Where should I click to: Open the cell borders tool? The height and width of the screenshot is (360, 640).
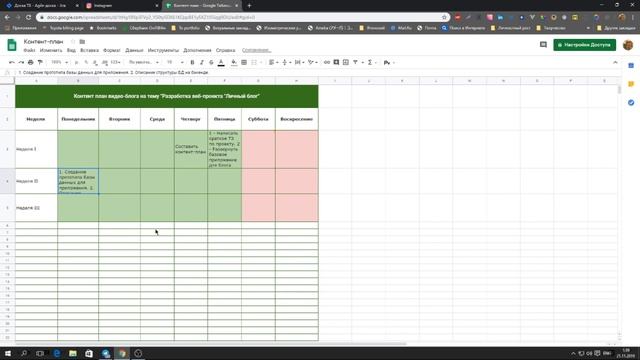244,62
